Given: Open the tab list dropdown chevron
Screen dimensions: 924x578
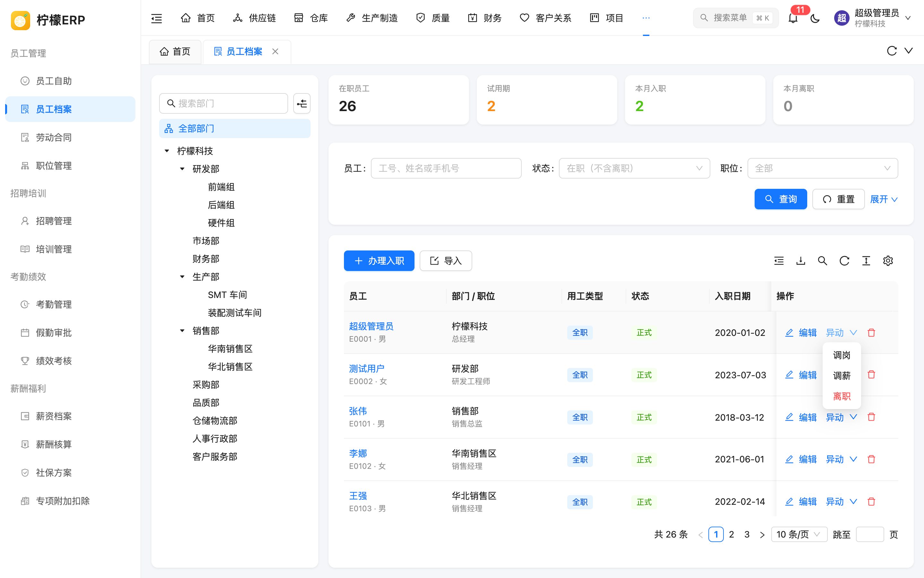Looking at the screenshot, I should point(909,51).
